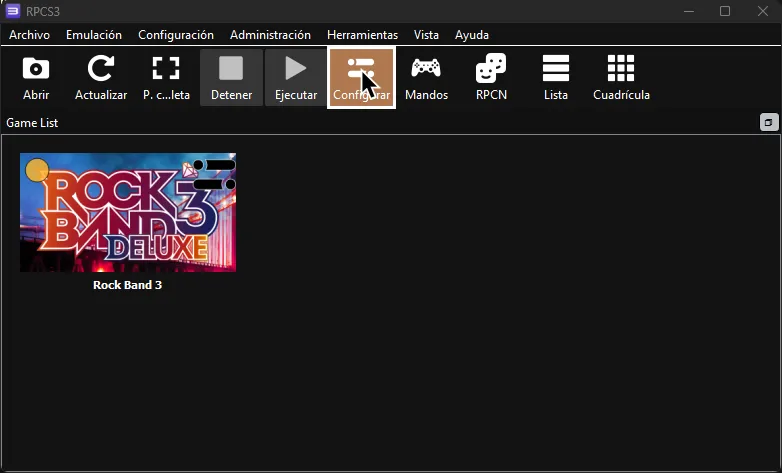Click the Game List panel title
Viewport: 782px width, 473px height.
pos(32,123)
